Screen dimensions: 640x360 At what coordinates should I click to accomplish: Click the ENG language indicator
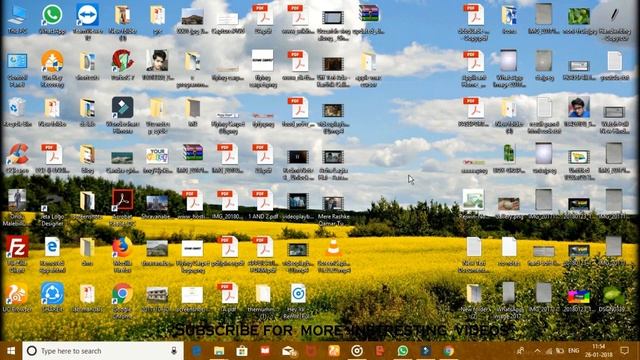573,351
